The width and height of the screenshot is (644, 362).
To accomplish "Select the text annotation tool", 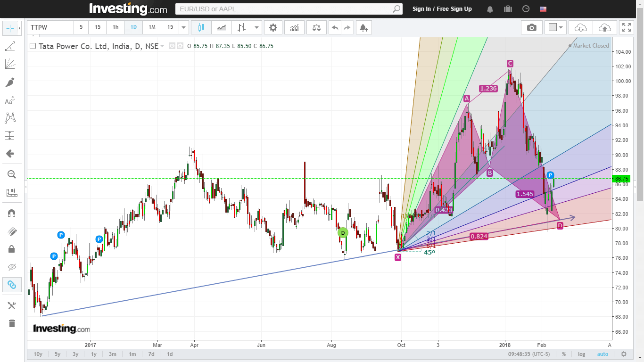I will tap(10, 100).
